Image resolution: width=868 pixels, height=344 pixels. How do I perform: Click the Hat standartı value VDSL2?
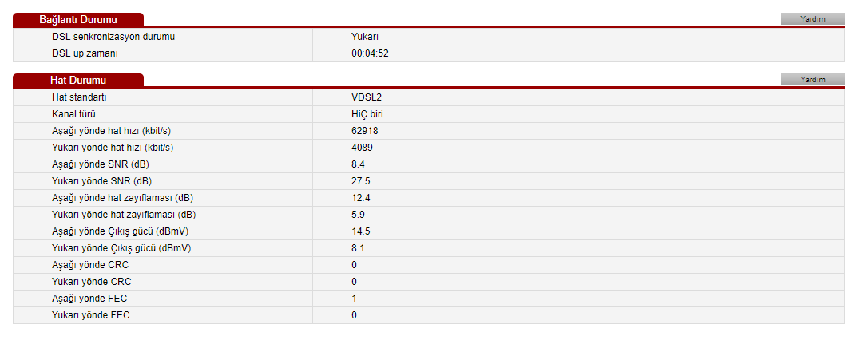tap(367, 97)
